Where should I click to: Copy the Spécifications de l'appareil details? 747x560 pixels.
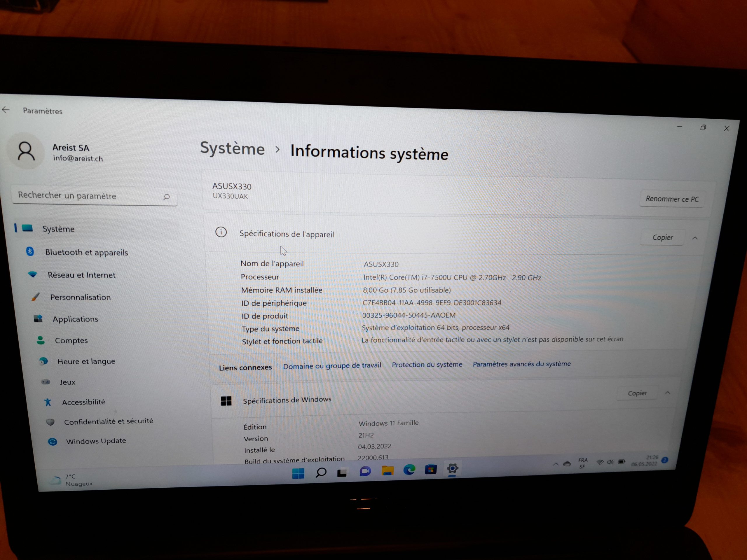662,237
